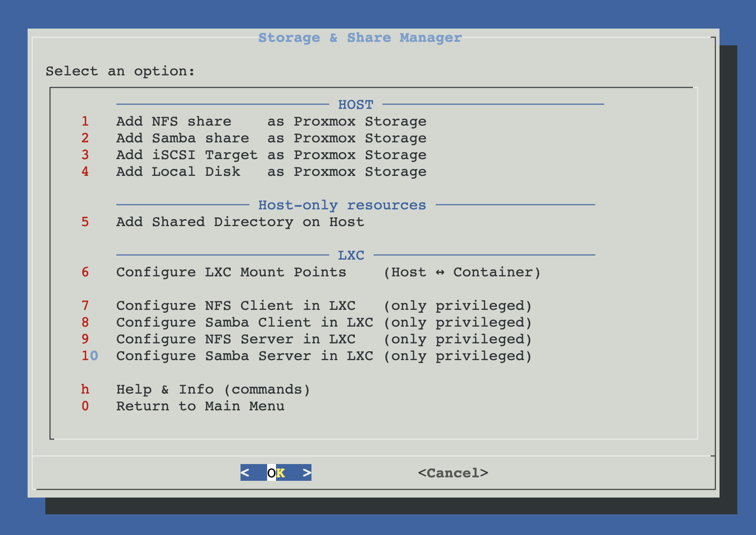756x535 pixels.
Task: Choose Add iSCSI Target as Proxmox Storage
Action: (254, 155)
